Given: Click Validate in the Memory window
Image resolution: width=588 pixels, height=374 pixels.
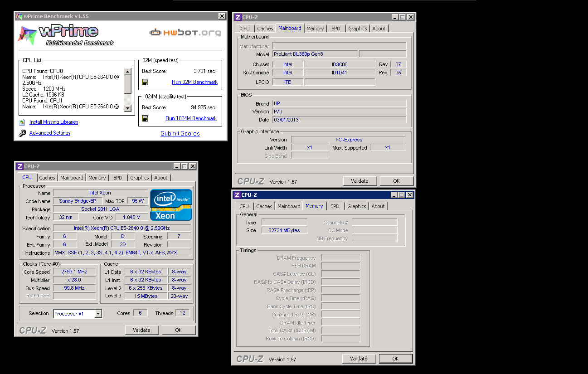Looking at the screenshot, I should tap(359, 359).
